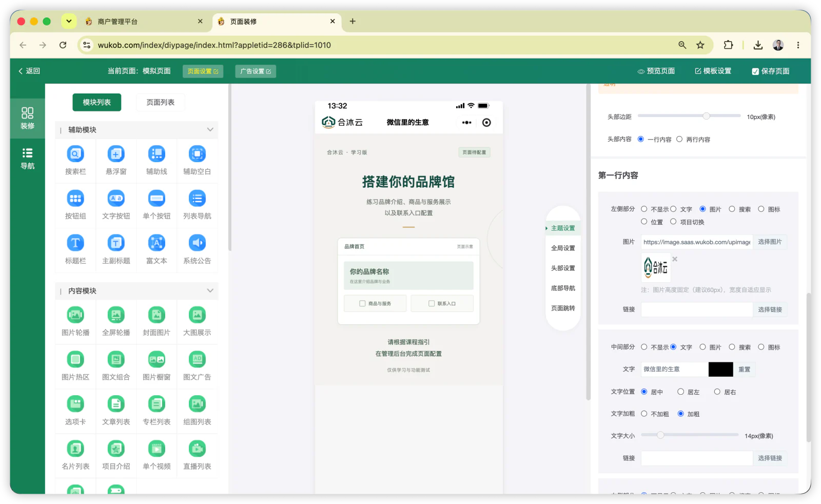The height and width of the screenshot is (504, 821).
Task: Collapse the 辅助模块 section
Action: 210,130
